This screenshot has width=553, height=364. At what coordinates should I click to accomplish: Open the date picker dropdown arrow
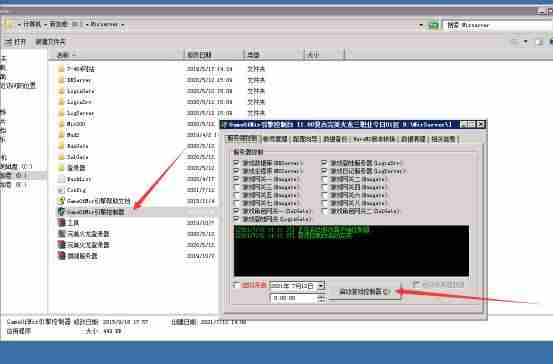tap(321, 286)
